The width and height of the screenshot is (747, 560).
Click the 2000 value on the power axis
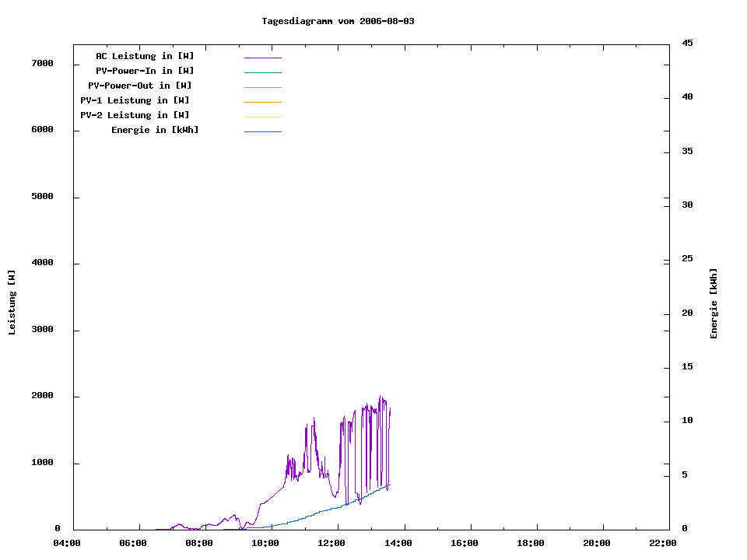point(42,396)
